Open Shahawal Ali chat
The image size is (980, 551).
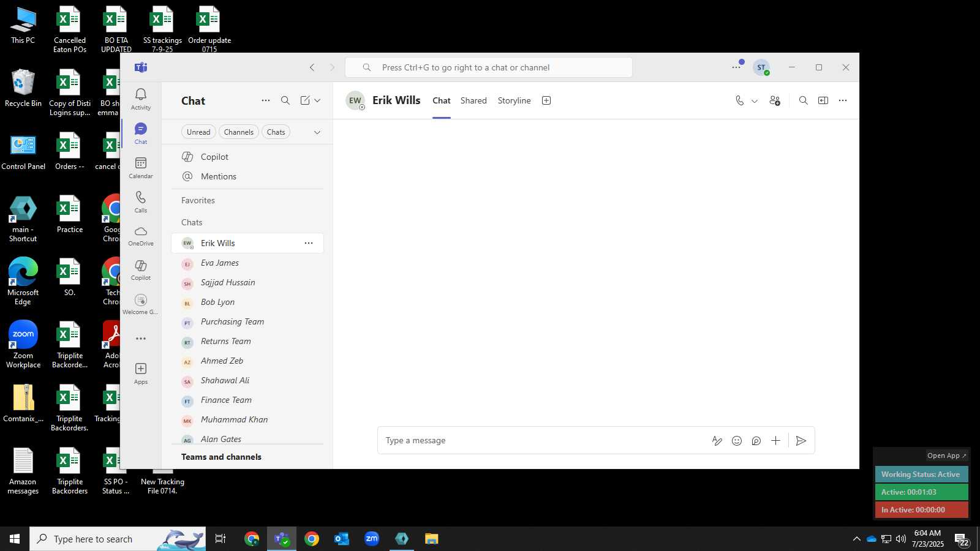tap(247, 380)
